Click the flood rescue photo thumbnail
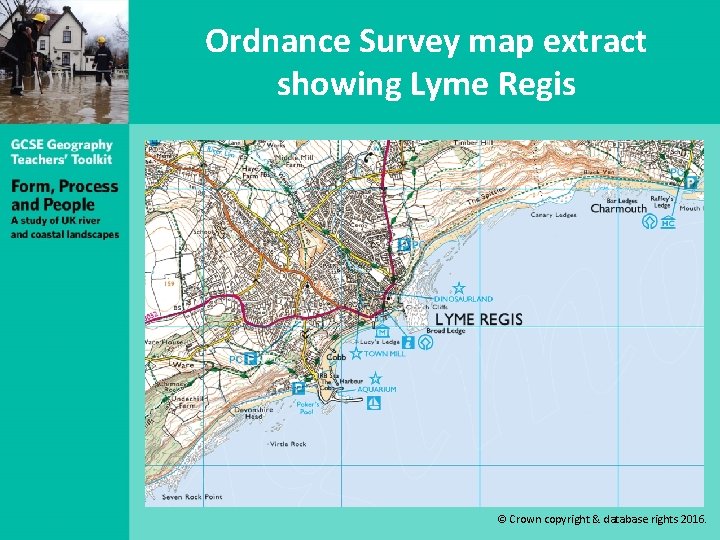This screenshot has width=720, height=540. point(64,62)
